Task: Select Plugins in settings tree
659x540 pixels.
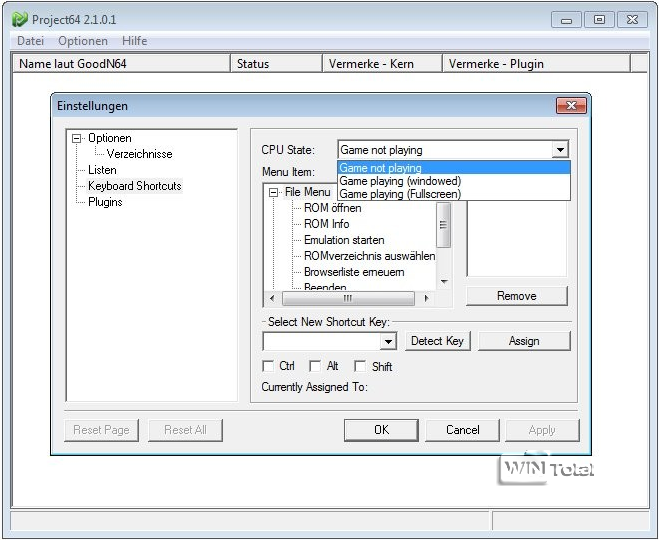Action: [105, 202]
